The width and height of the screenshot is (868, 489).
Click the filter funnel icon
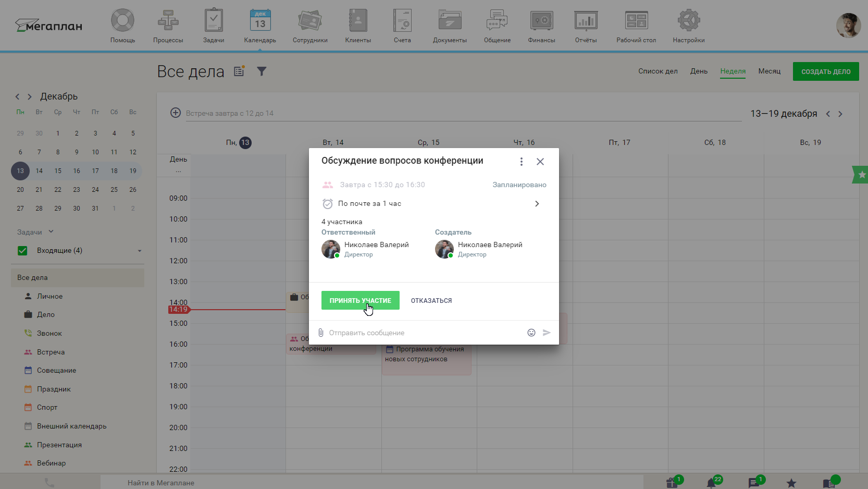[x=262, y=71]
